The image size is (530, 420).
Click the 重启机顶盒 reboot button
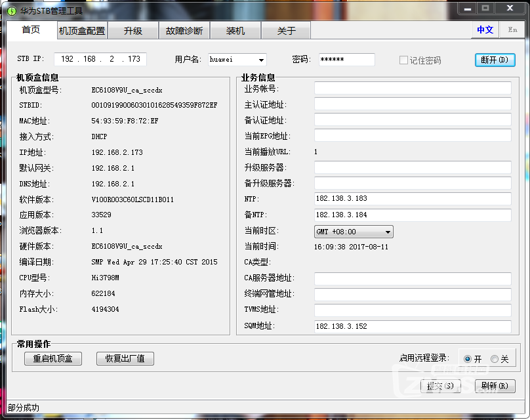click(52, 358)
